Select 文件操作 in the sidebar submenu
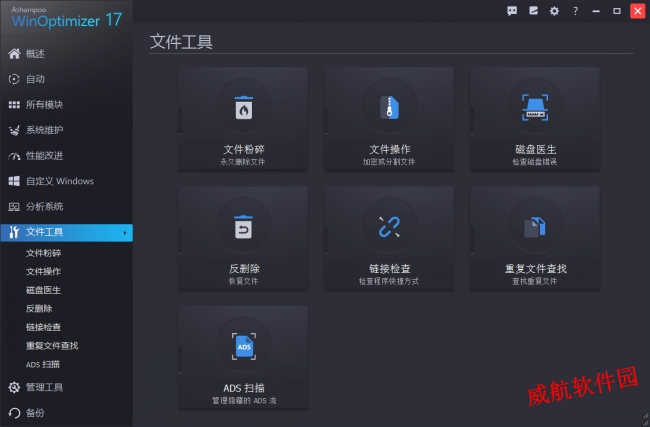 pyautogui.click(x=43, y=272)
